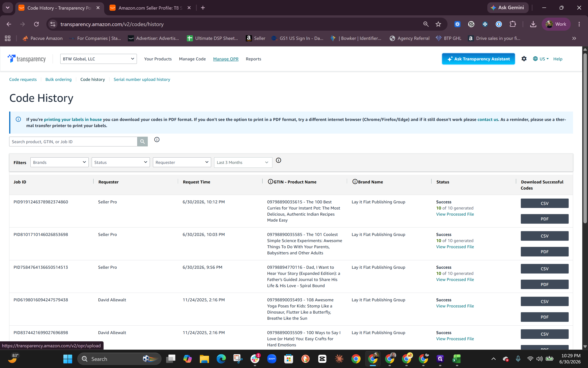Switch to Code requests tab
This screenshot has width=588, height=368.
[x=23, y=79]
